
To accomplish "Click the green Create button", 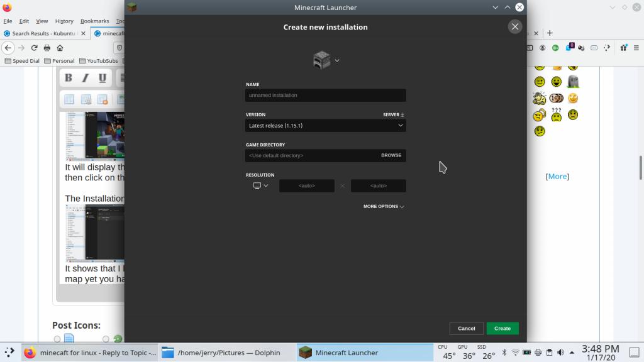I will click(x=502, y=328).
